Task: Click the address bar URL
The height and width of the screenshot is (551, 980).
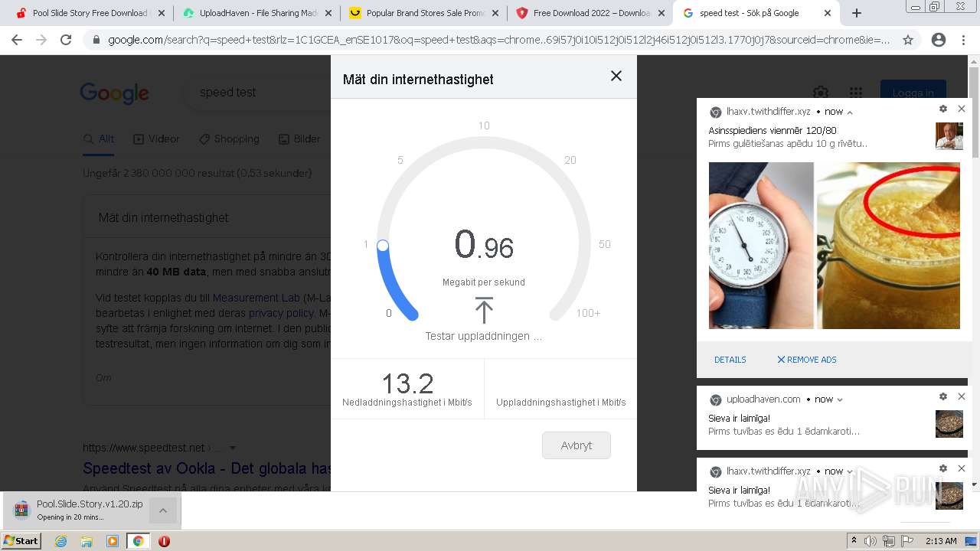Action: tap(498, 40)
